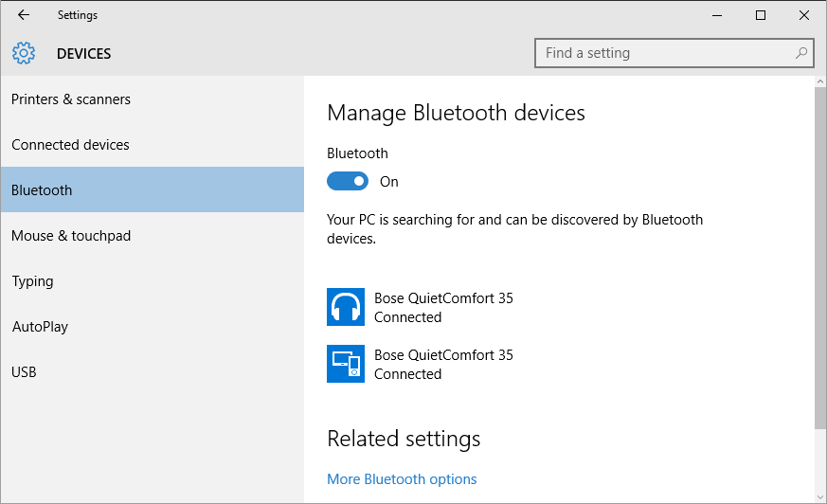827x504 pixels.
Task: Click the vertical scrollbar thumb
Action: 820,259
